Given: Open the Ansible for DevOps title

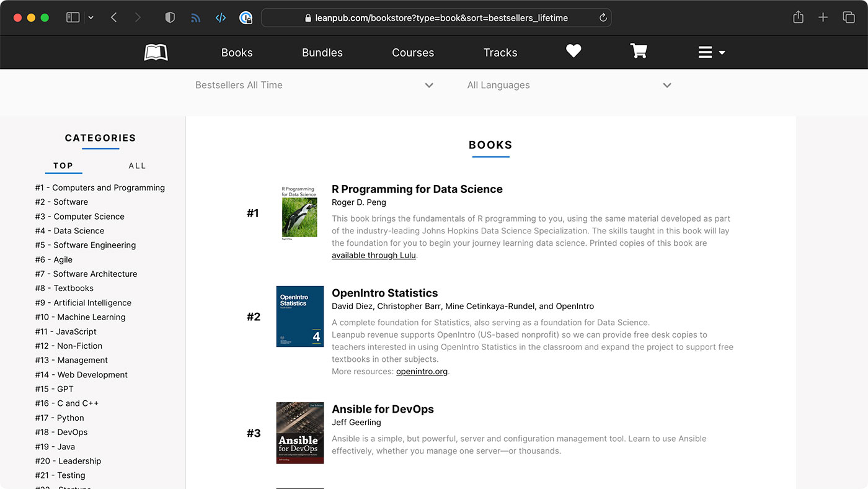Looking at the screenshot, I should [383, 410].
